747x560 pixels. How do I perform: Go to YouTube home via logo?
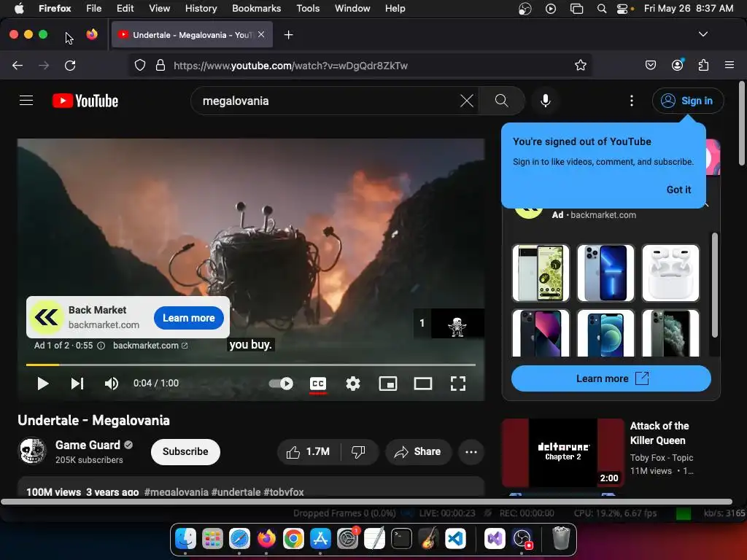(85, 101)
